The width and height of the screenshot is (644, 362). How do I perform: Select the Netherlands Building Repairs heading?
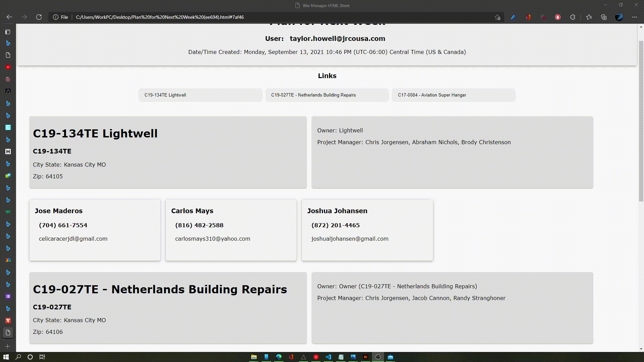[160, 289]
